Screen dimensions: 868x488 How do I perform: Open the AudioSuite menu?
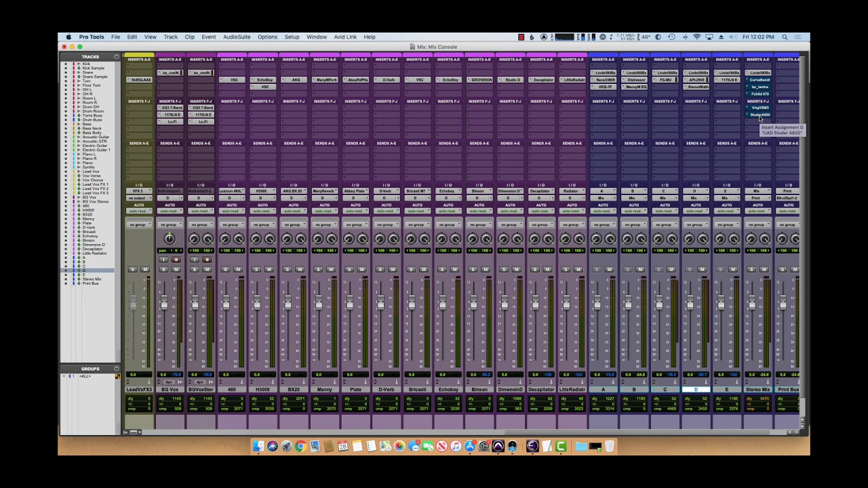tap(237, 37)
